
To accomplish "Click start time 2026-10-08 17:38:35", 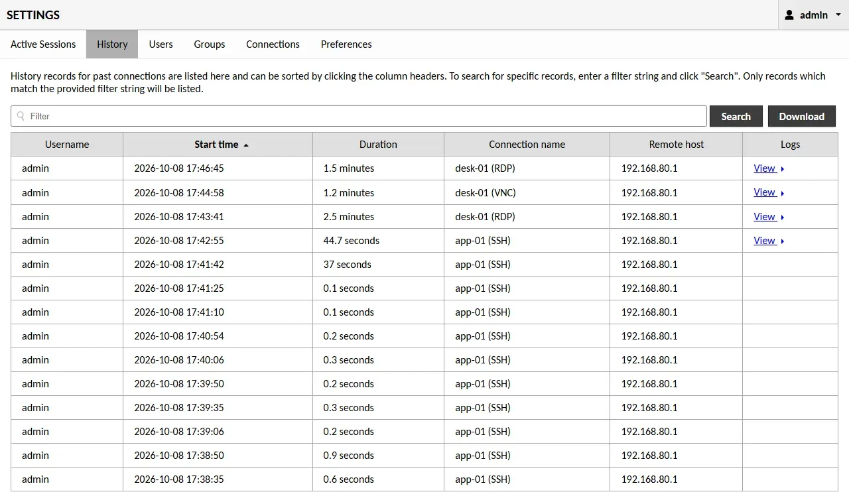I will pos(179,479).
